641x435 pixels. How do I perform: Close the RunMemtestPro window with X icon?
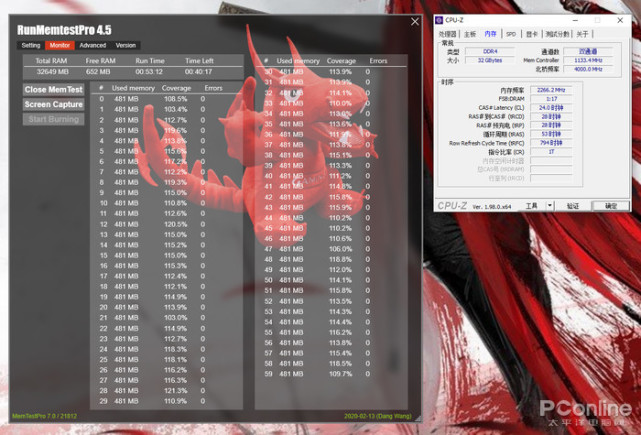click(x=415, y=22)
